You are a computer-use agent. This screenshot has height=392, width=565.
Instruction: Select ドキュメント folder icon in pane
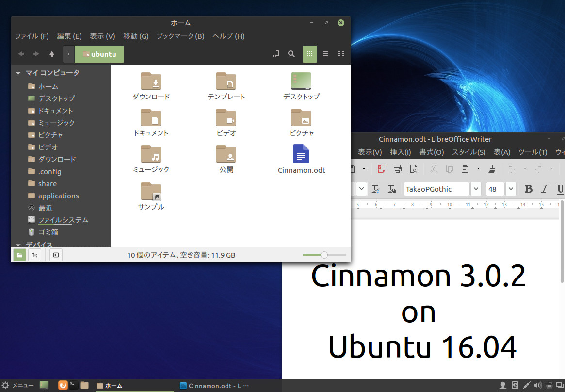[151, 117]
